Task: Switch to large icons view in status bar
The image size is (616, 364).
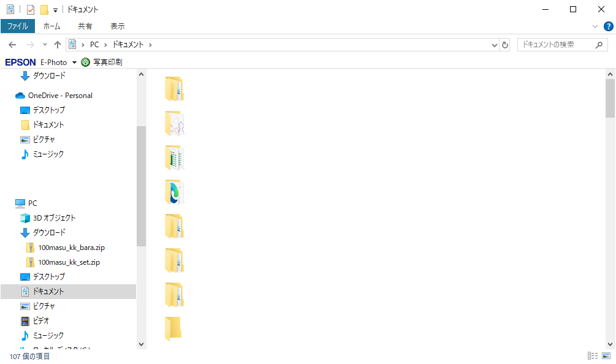Action: tap(606, 356)
